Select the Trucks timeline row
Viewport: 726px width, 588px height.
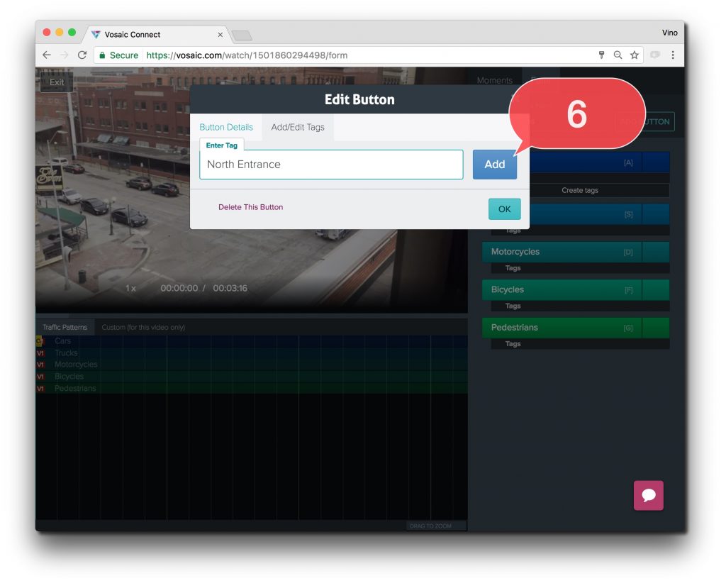252,353
